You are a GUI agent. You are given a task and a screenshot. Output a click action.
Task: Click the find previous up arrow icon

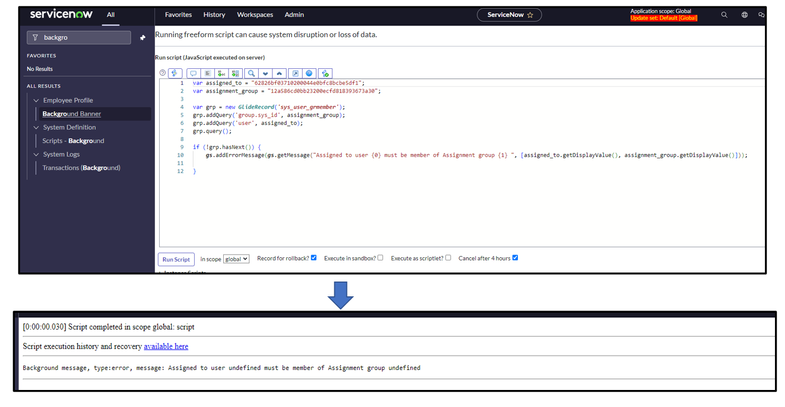tap(279, 73)
